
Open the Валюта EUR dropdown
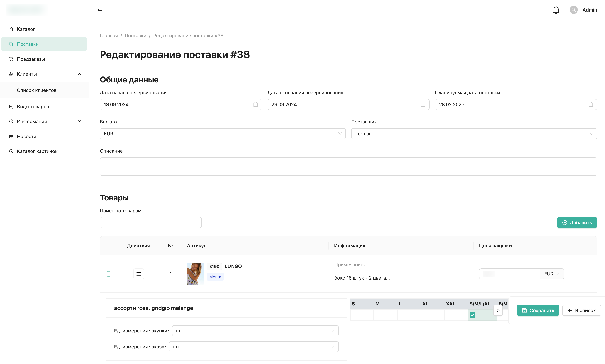pos(223,134)
